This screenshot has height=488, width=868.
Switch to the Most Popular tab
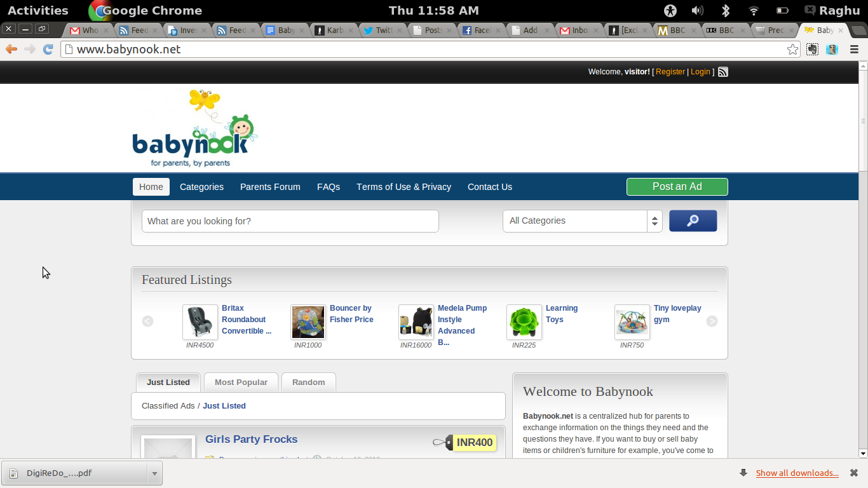click(x=241, y=382)
